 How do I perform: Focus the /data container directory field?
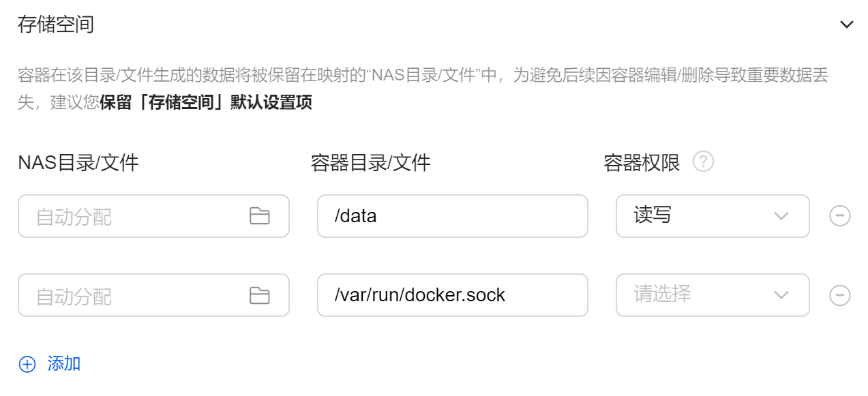(452, 216)
